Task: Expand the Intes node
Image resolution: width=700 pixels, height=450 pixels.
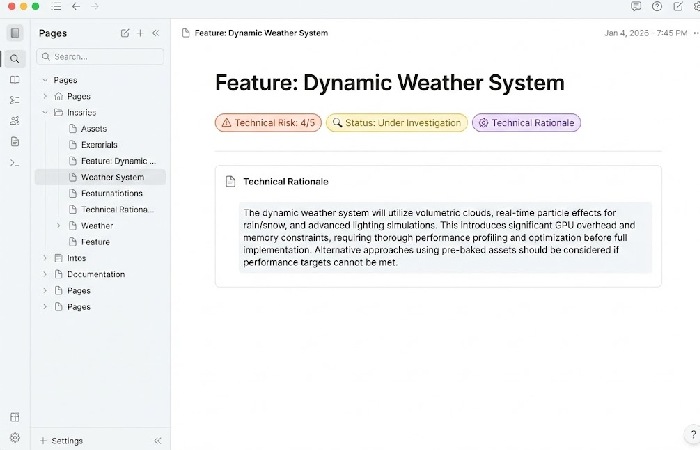Action: coord(45,258)
